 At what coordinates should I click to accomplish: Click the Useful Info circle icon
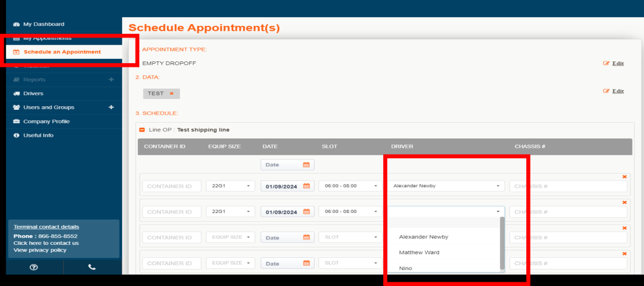pyautogui.click(x=17, y=135)
